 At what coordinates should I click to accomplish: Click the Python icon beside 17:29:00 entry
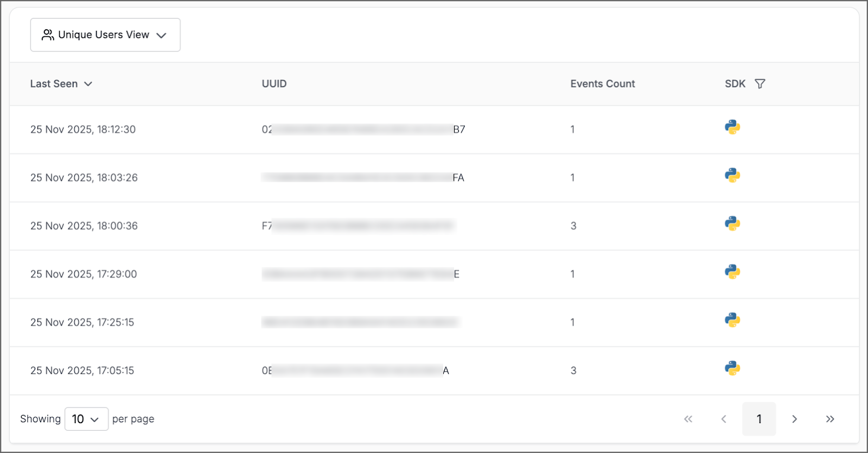pos(732,272)
